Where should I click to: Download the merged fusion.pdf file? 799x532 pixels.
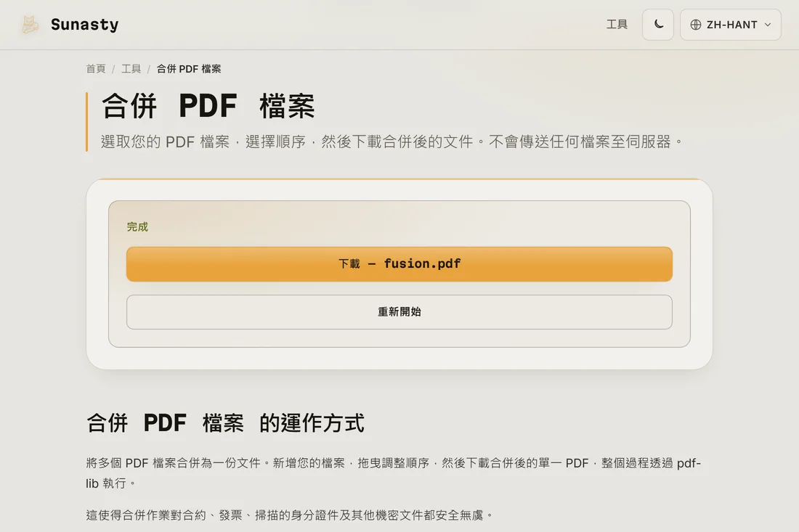coord(399,263)
